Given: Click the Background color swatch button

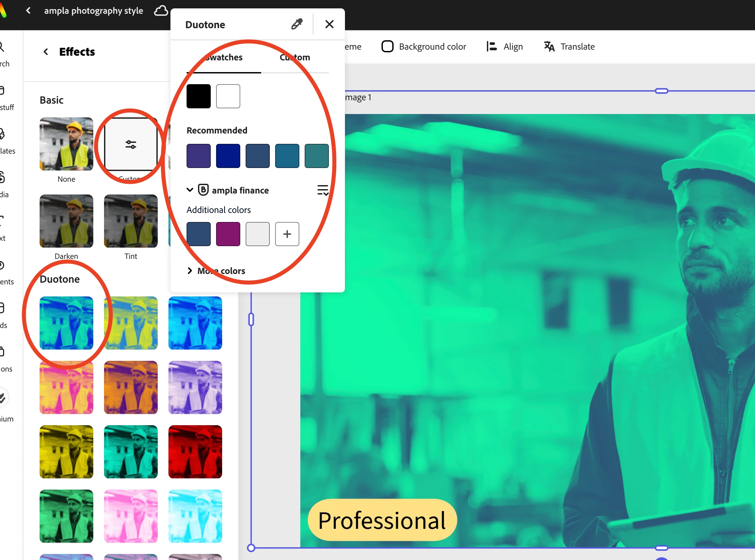Looking at the screenshot, I should pos(387,46).
